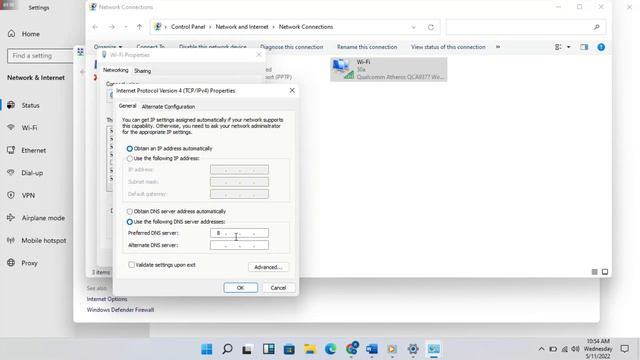Click the Find a setting search box
Image resolution: width=640 pixels, height=360 pixels.
[x=40, y=56]
